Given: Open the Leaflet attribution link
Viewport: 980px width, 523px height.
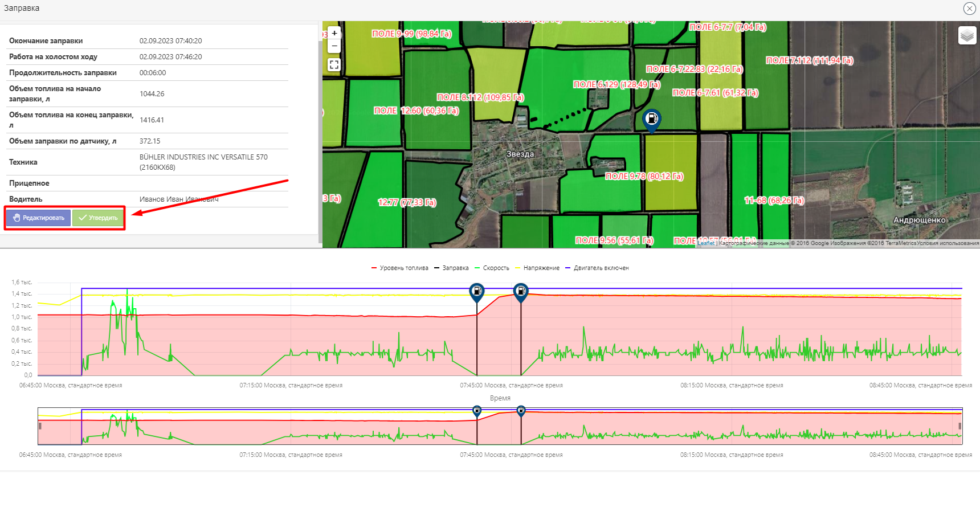Looking at the screenshot, I should 706,243.
